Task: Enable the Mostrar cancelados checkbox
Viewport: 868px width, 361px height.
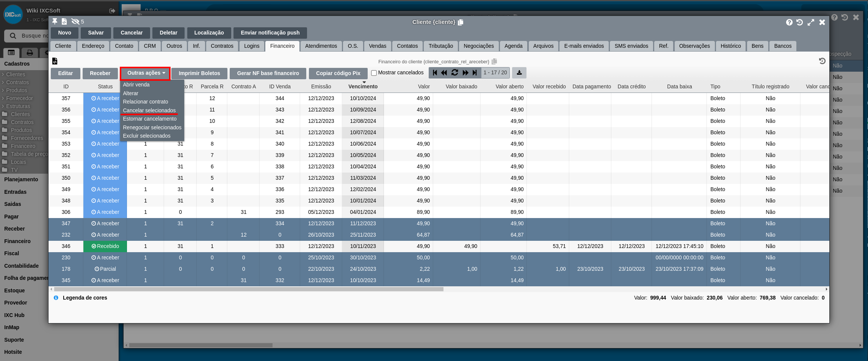Action: [x=374, y=73]
